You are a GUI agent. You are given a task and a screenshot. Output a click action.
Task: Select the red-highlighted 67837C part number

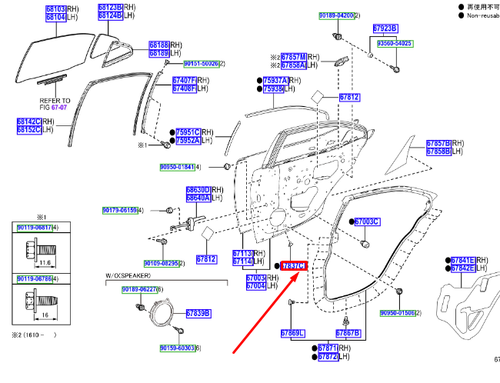click(294, 266)
